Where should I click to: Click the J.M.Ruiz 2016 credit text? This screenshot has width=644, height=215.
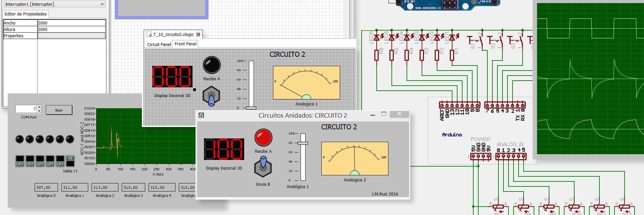coord(385,194)
